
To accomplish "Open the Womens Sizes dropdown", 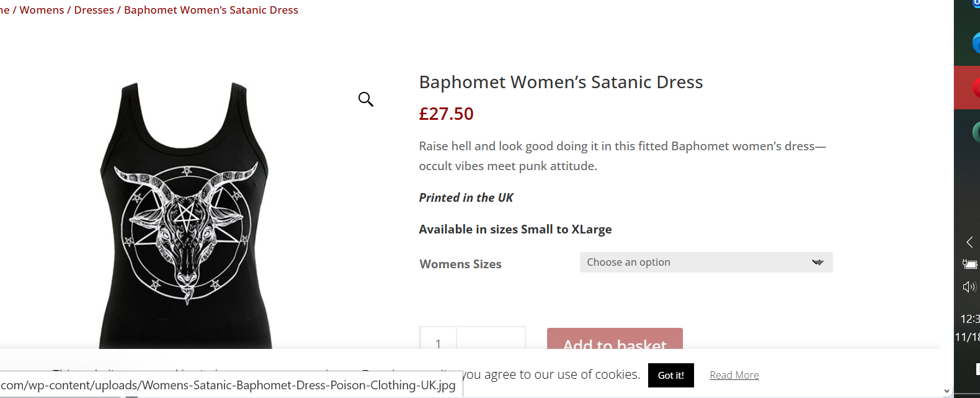I will [705, 263].
